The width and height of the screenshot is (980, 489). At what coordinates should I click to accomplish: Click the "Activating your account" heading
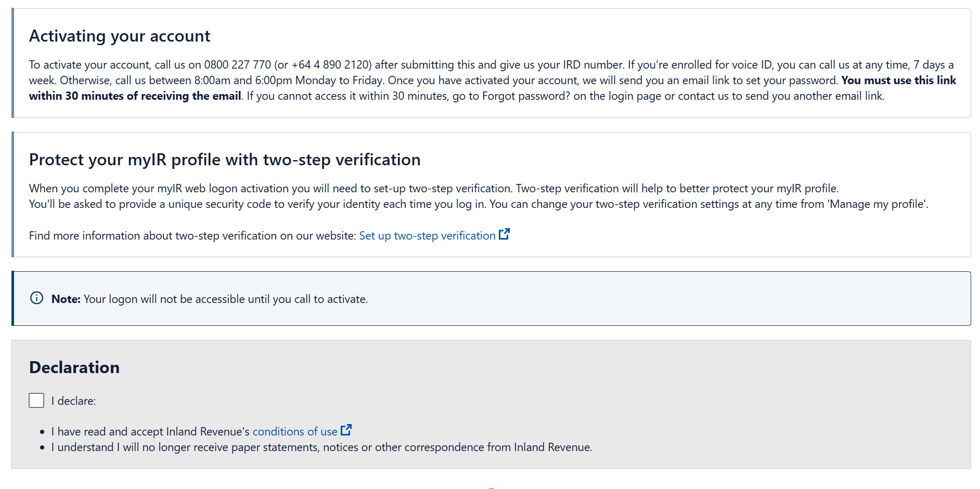[x=120, y=36]
